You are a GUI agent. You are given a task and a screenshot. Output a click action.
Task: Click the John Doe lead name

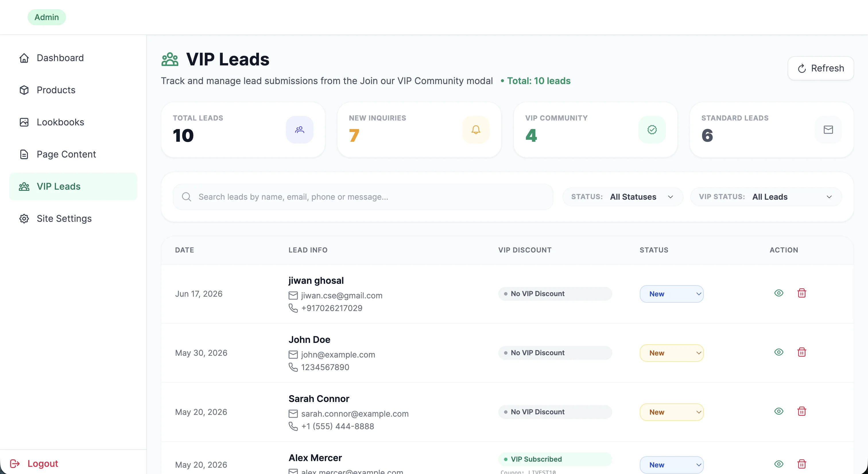coord(309,340)
